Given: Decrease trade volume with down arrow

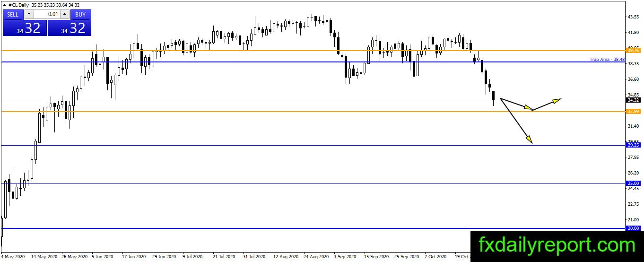Looking at the screenshot, I should click(x=29, y=14).
